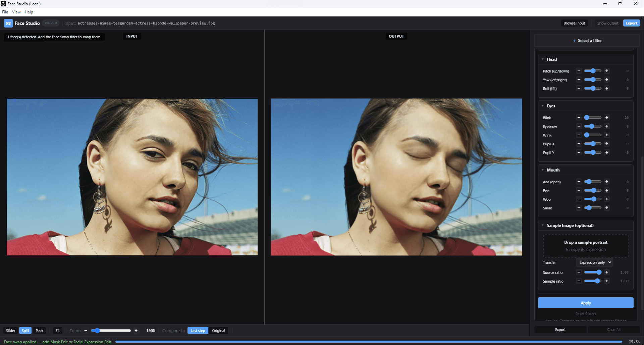This screenshot has width=644, height=345.
Task: Increase Blink value with plus button
Action: click(x=607, y=117)
